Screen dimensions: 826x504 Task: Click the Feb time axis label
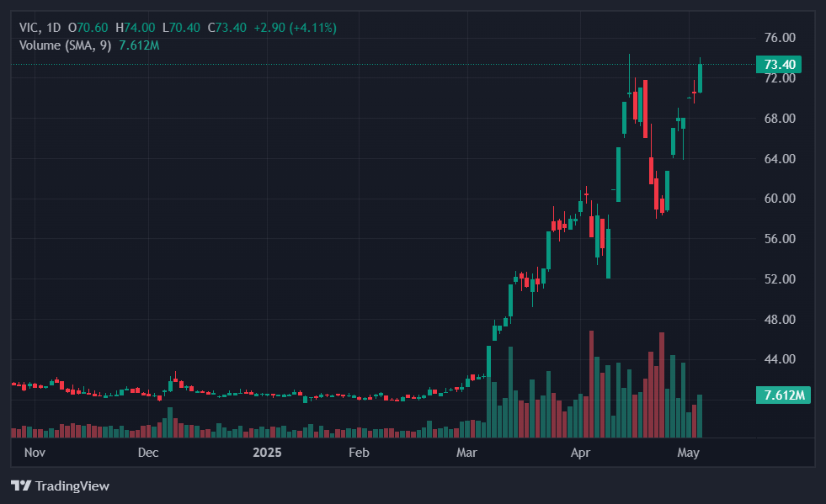(x=359, y=453)
